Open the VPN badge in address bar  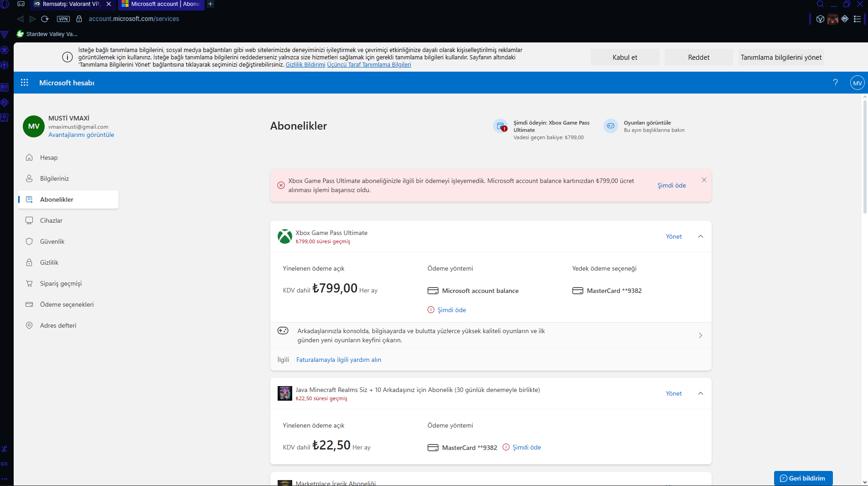tap(63, 19)
